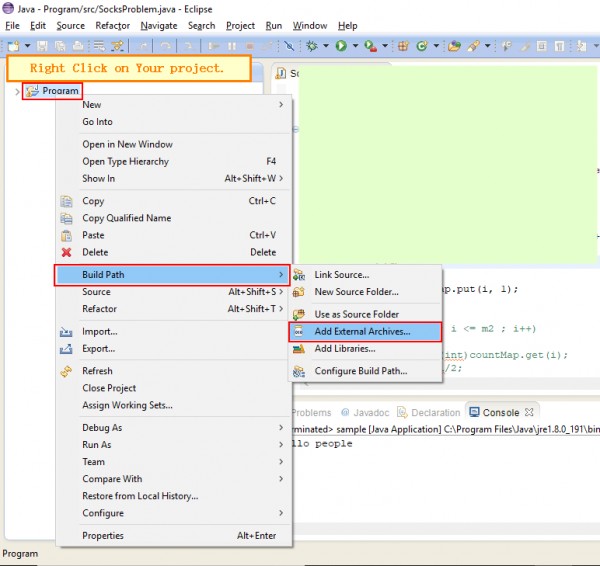Click the Configure Build Path icon
Screen dimensions: 600x566
[299, 371]
